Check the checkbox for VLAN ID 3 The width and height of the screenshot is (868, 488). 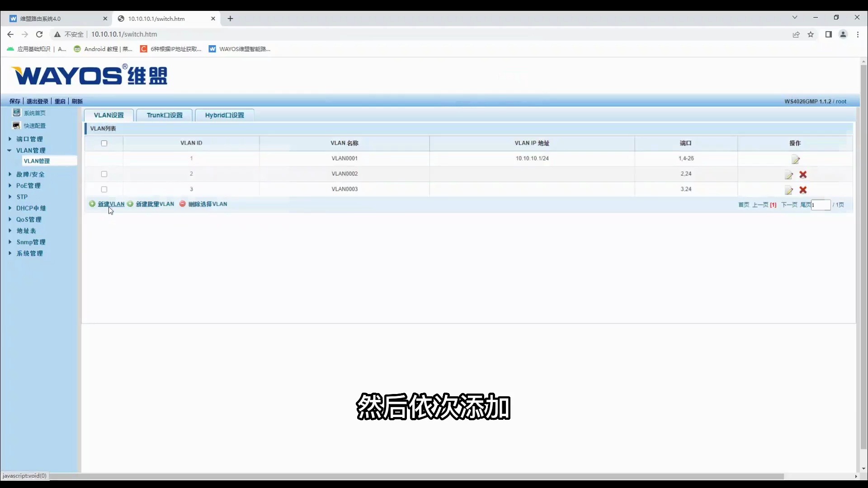coord(104,189)
